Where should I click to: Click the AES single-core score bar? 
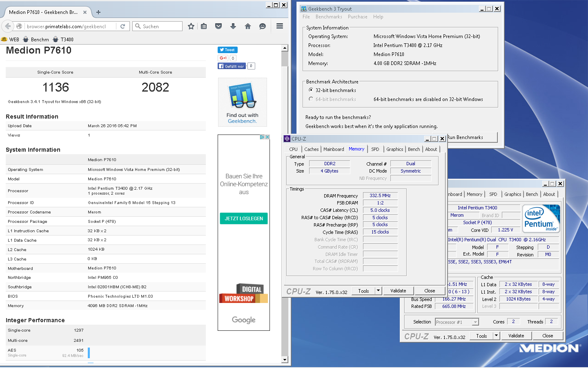point(89,352)
